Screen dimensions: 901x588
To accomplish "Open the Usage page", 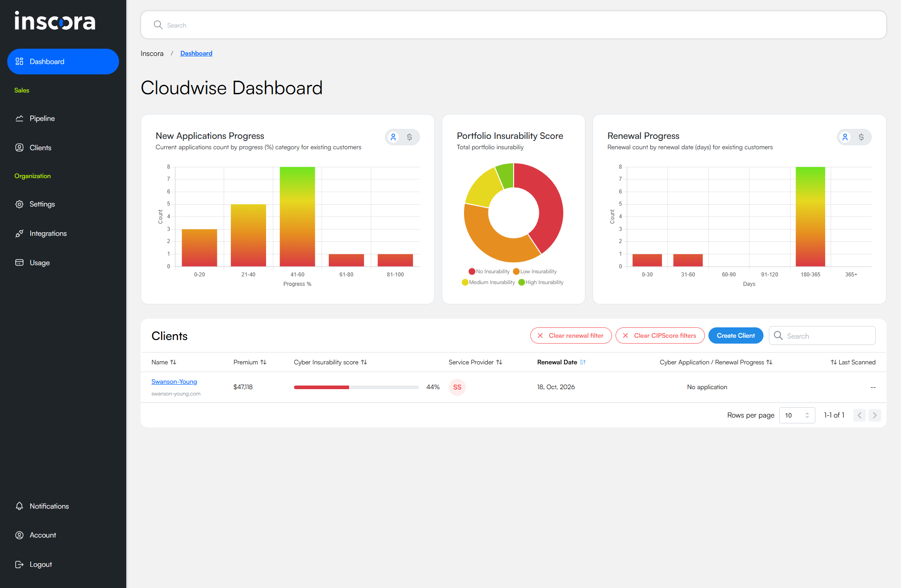I will click(x=40, y=262).
